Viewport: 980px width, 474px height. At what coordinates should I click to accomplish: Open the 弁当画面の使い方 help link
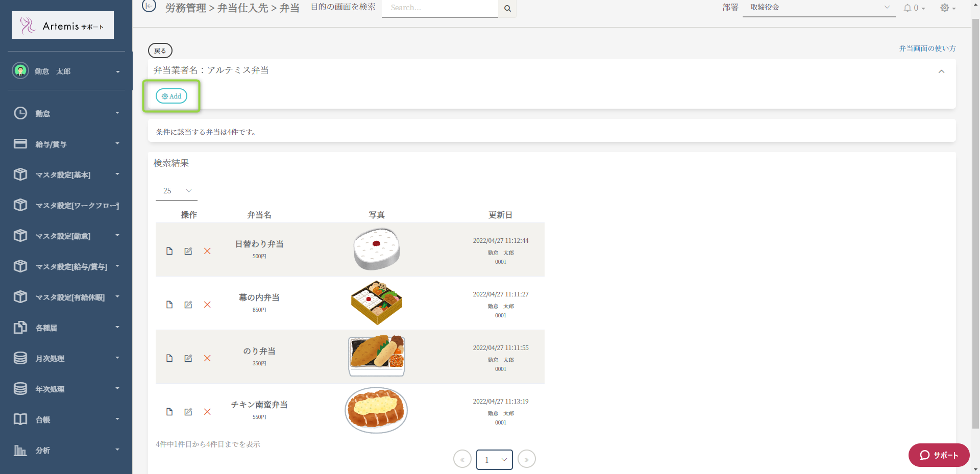[927, 48]
